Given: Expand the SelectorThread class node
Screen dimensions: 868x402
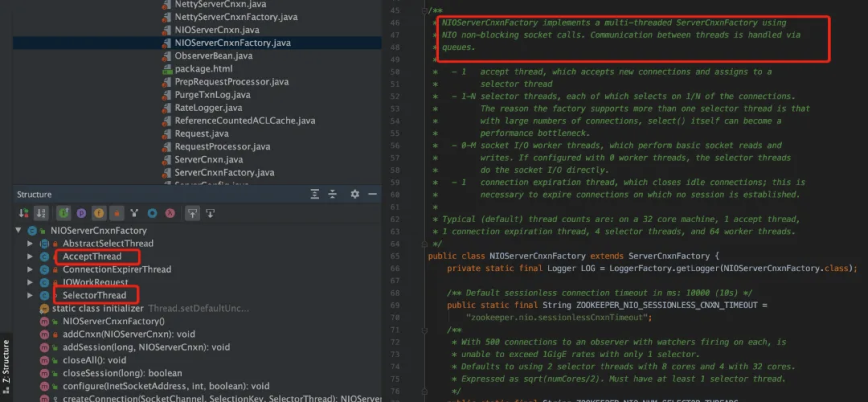Looking at the screenshot, I should coord(30,295).
